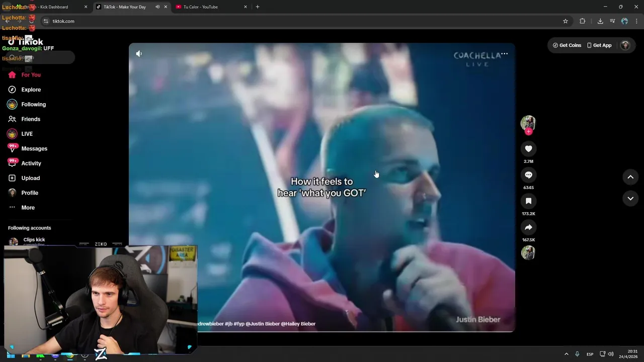Viewport: 644px width, 362px height.
Task: Close the Tu Calor YouTube tab
Action: tap(246, 7)
